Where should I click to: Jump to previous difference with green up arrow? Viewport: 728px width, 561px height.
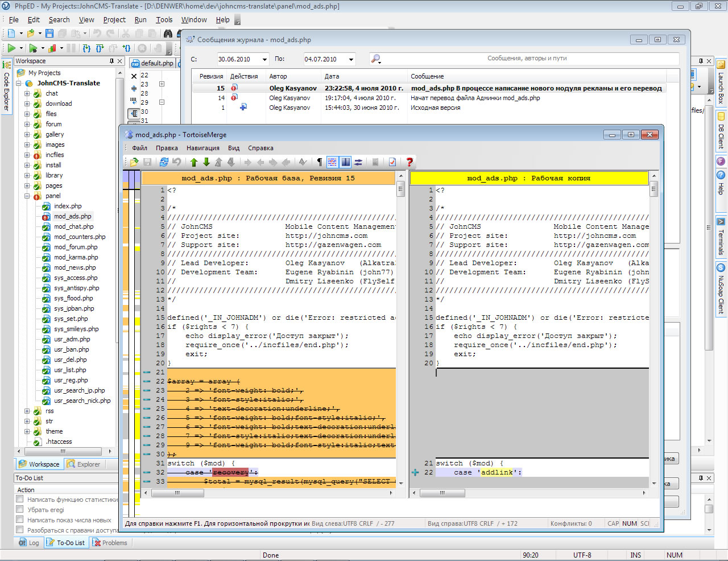(x=193, y=162)
